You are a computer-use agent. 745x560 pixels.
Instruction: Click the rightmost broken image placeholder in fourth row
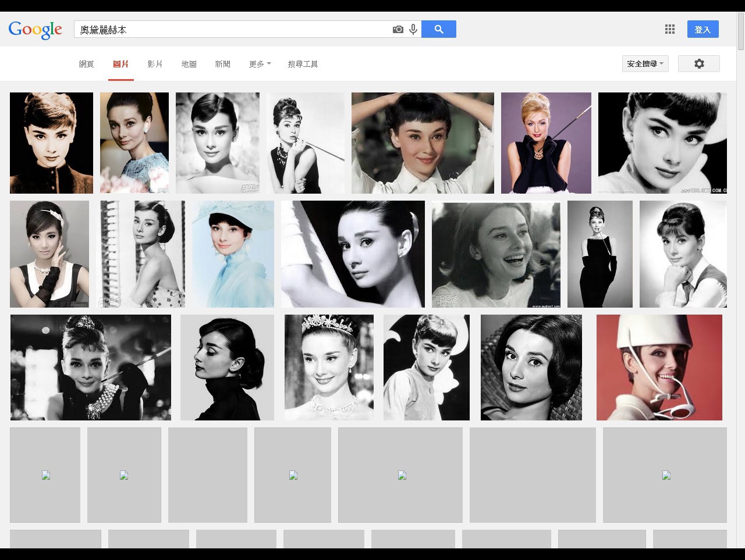coord(666,475)
